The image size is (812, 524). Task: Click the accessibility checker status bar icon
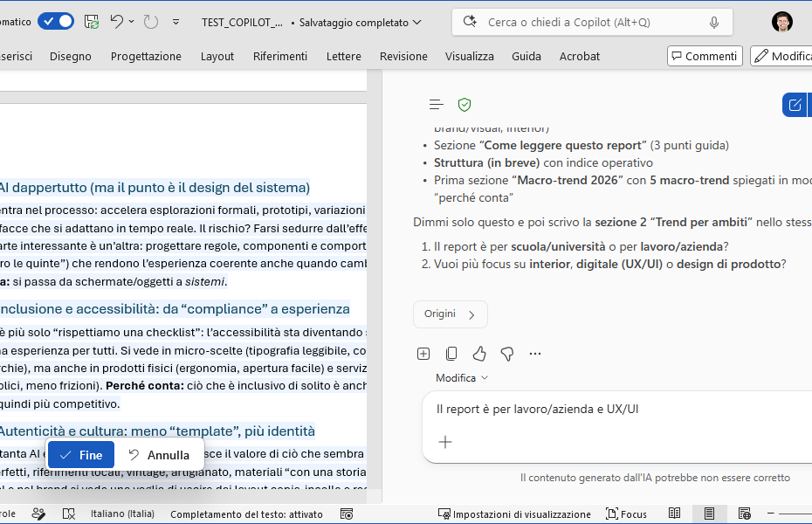(38, 514)
